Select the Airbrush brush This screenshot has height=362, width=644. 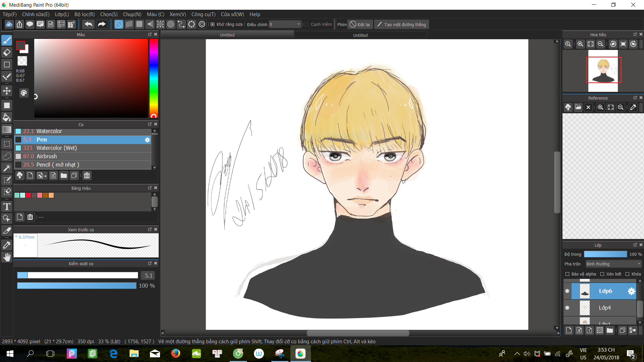83,156
